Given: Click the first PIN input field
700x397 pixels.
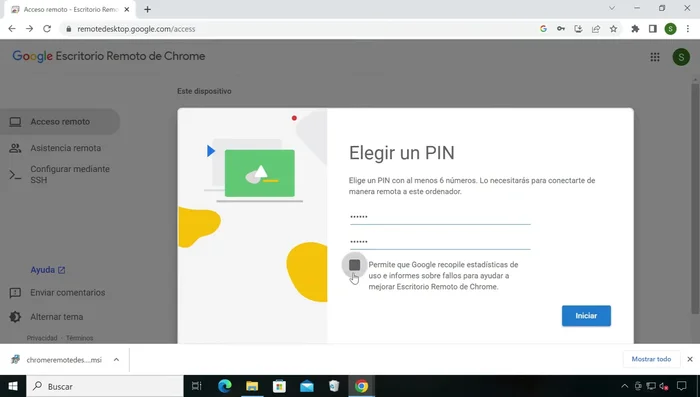Looking at the screenshot, I should 440,217.
